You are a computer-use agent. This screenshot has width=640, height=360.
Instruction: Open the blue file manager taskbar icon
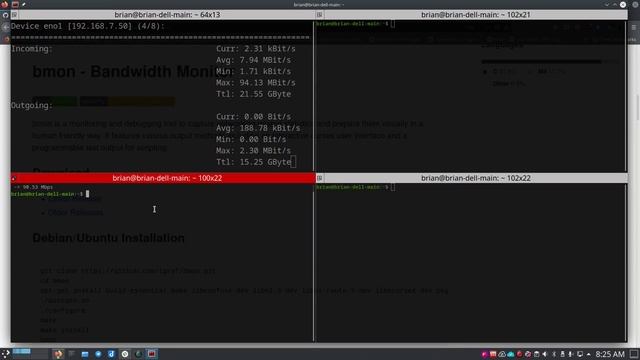[x=85, y=354]
